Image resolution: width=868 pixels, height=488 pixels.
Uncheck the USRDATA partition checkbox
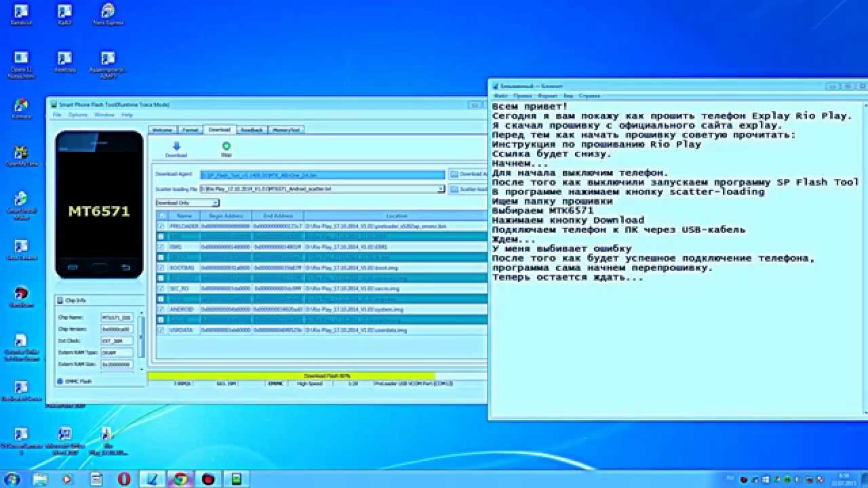click(x=161, y=330)
